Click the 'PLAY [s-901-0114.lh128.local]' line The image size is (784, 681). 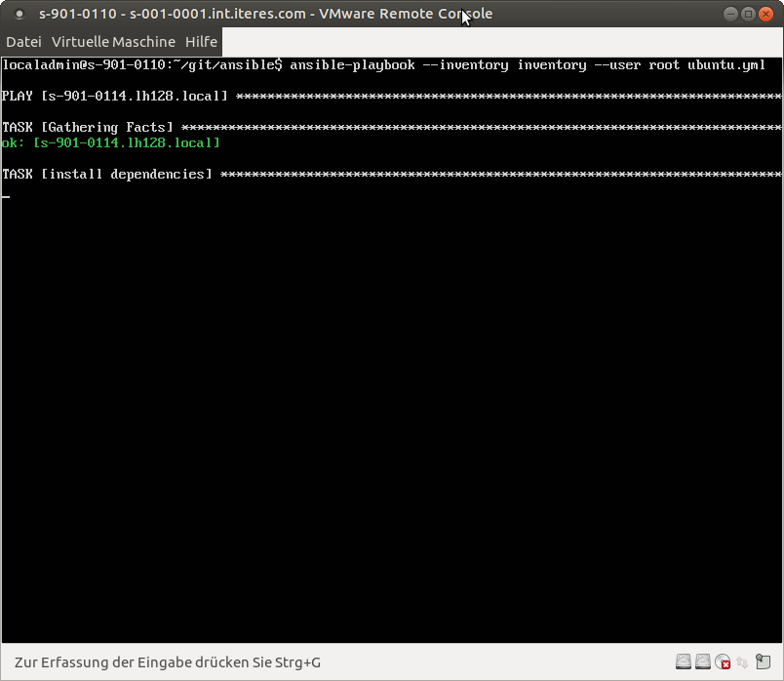pyautogui.click(x=392, y=96)
